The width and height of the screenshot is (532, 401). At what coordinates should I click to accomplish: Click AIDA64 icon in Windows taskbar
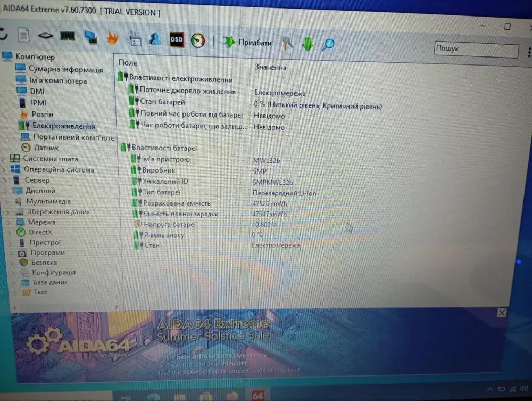257,396
